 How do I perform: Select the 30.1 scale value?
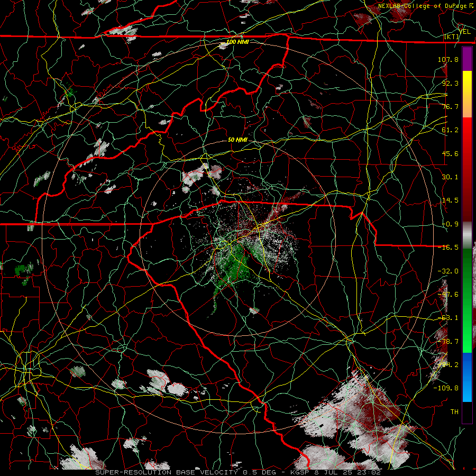click(450, 177)
